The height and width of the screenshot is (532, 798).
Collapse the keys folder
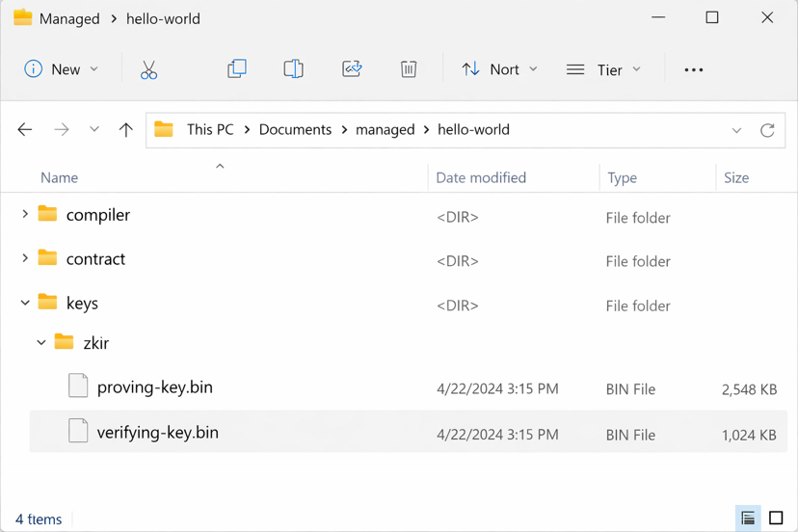tap(25, 304)
